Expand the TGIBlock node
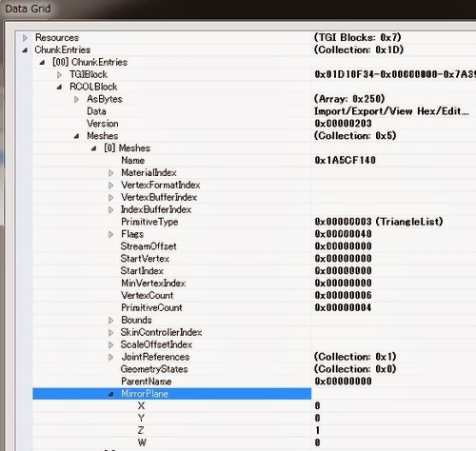Viewport: 476px width, 451px height. pos(59,75)
